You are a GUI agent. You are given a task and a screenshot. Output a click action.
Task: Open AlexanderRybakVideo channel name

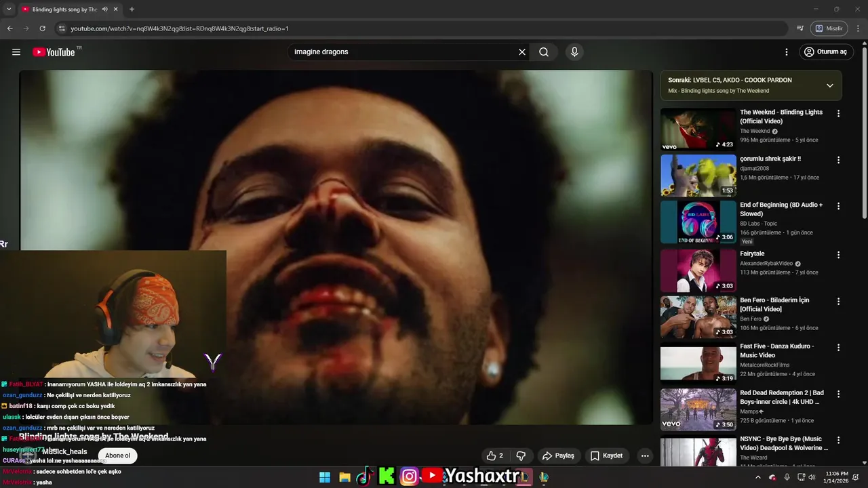[766, 263]
